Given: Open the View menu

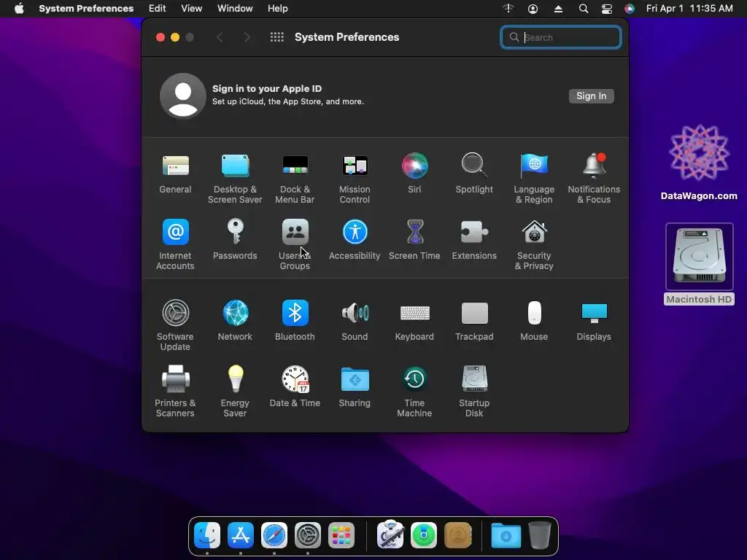Looking at the screenshot, I should [x=192, y=9].
